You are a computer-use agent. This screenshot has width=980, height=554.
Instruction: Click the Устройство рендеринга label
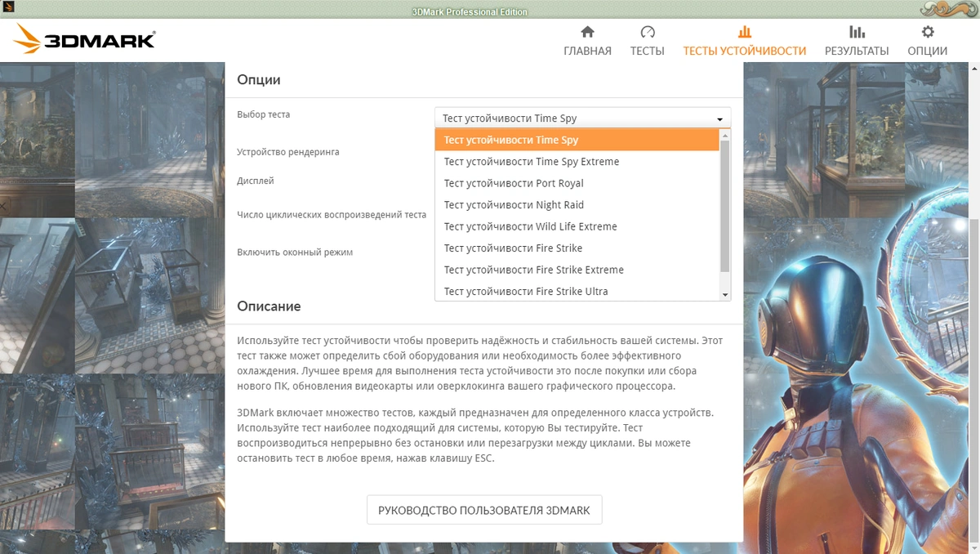pos(288,152)
